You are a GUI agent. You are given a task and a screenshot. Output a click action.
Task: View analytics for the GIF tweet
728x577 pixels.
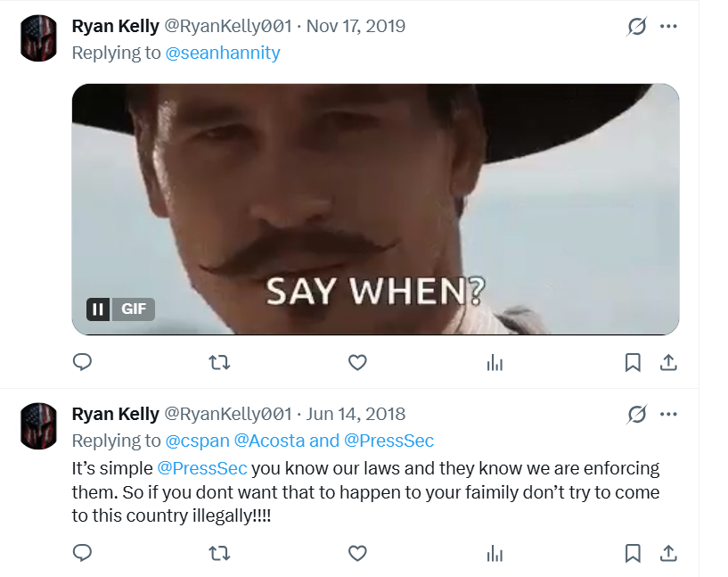point(495,362)
